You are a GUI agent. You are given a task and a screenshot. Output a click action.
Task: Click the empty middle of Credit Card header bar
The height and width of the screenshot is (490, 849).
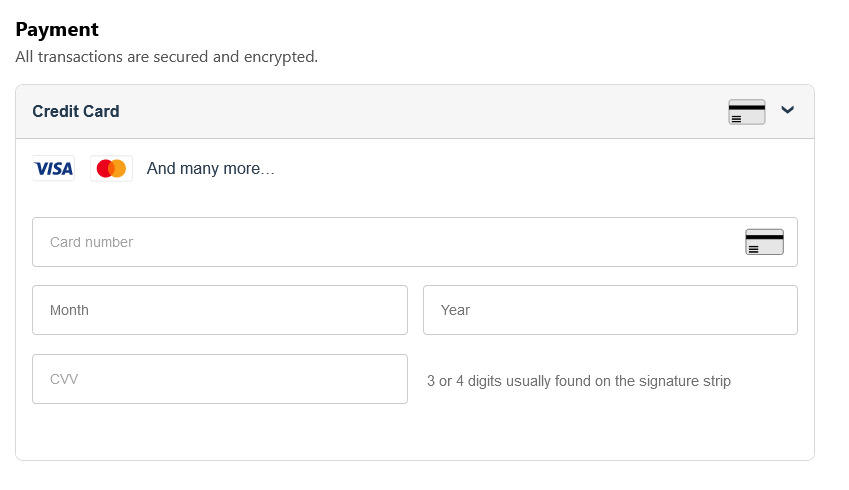point(422,112)
